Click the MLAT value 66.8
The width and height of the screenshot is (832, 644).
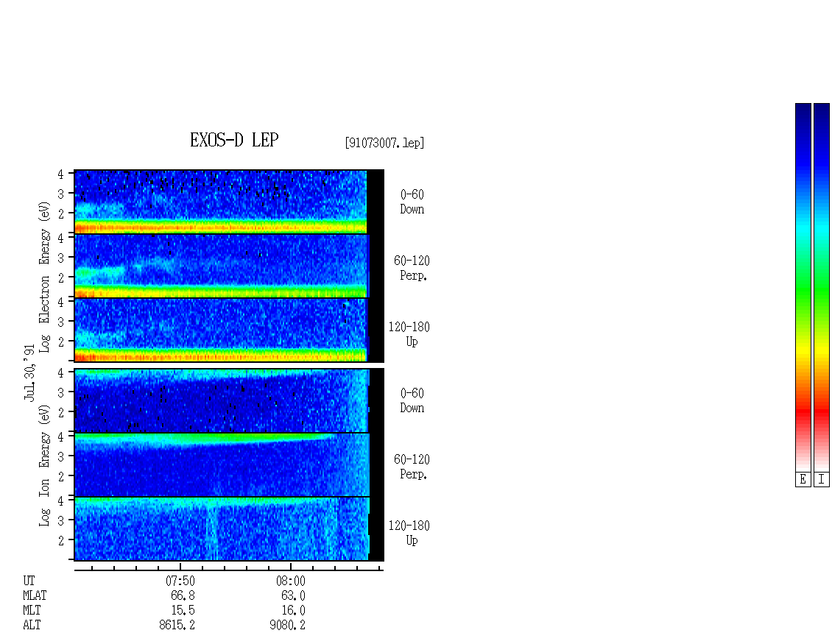pos(183,595)
